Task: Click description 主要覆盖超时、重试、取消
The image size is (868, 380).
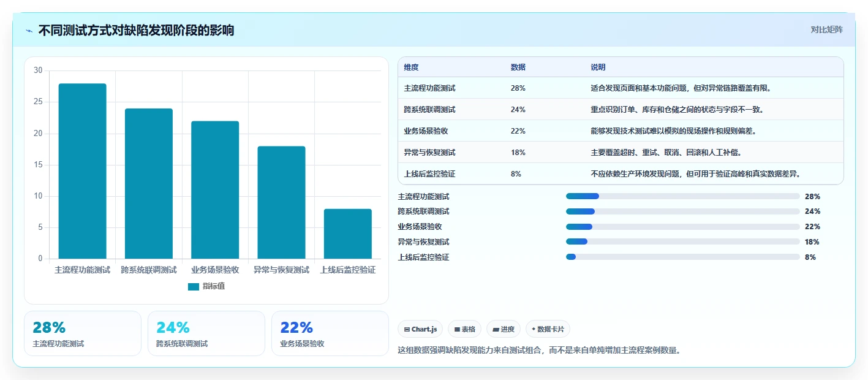Action: click(666, 153)
